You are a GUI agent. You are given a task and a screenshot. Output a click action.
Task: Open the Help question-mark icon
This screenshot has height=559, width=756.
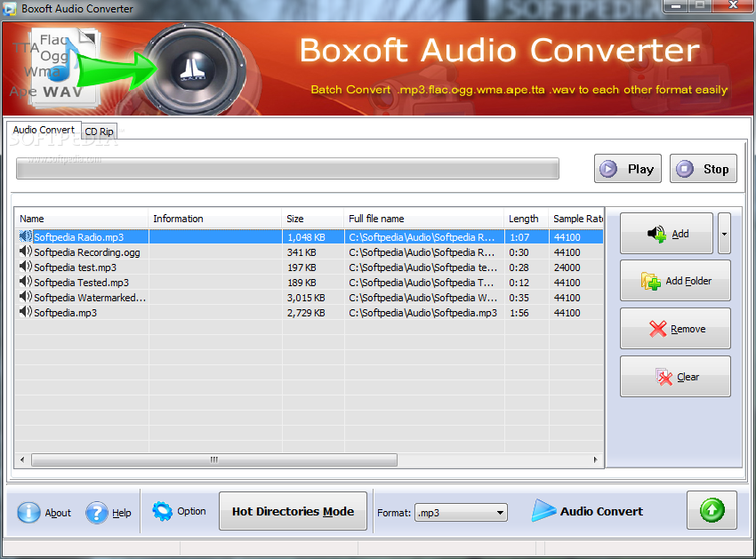pyautogui.click(x=97, y=512)
